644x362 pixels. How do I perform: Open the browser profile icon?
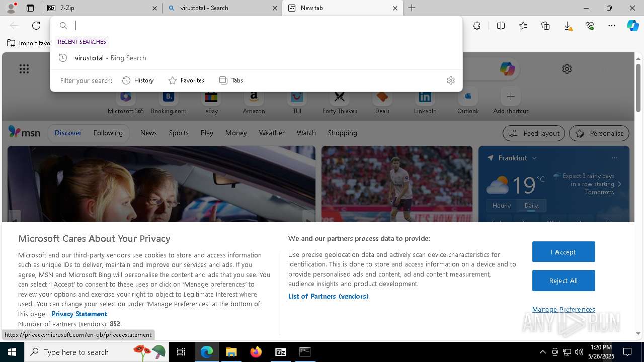(11, 8)
